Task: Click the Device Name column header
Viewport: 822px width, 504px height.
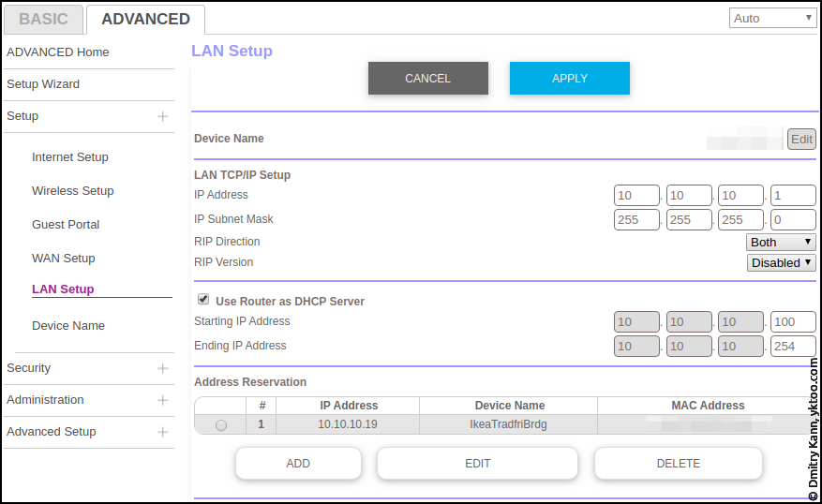Action: pos(510,406)
